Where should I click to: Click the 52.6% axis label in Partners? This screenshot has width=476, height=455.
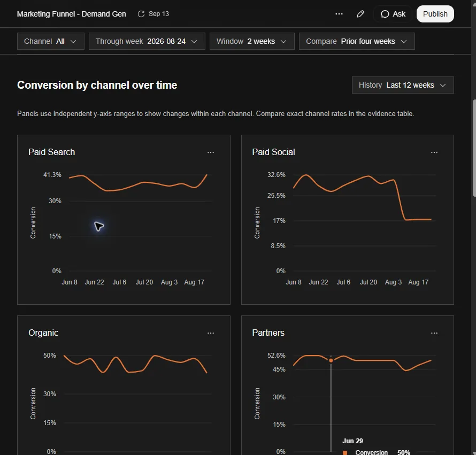(277, 356)
